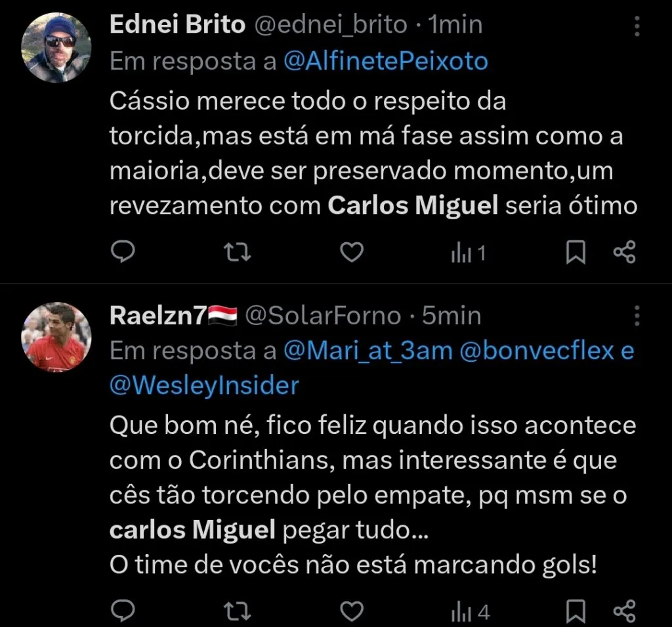Click the retweet icon on Ednei Brito's tweet
672x627 pixels.
tap(237, 251)
